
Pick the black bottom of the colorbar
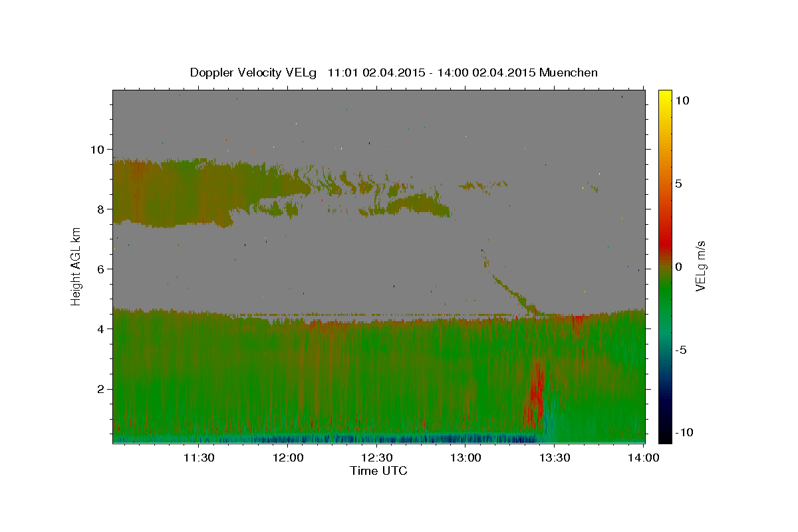[665, 436]
